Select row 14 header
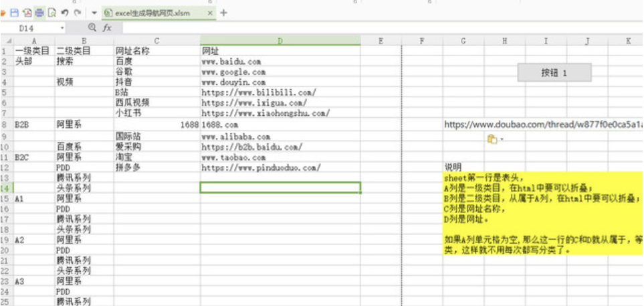 click(x=7, y=188)
